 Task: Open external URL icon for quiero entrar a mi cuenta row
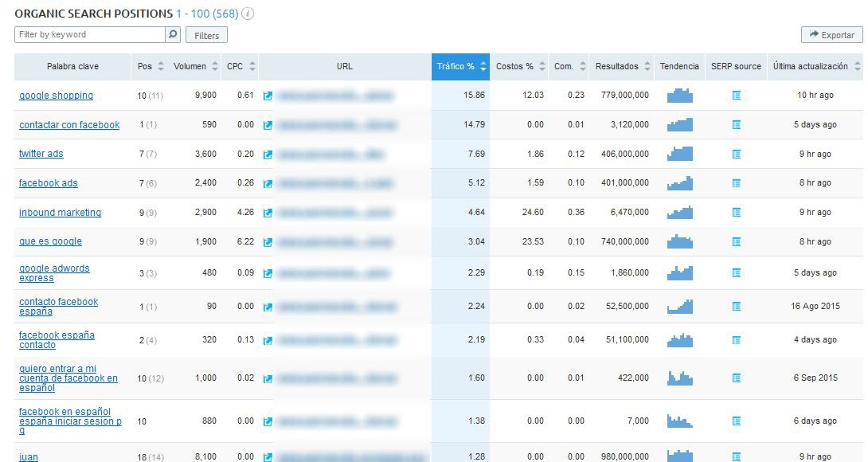268,379
